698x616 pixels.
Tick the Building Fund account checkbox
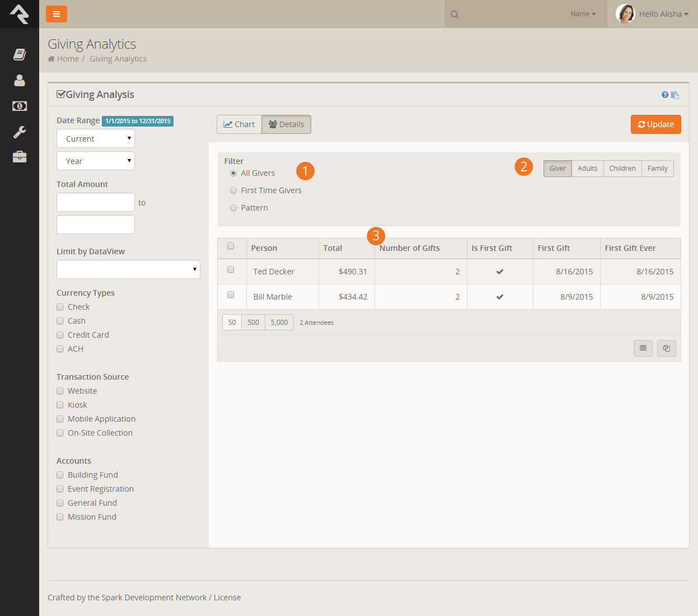60,475
